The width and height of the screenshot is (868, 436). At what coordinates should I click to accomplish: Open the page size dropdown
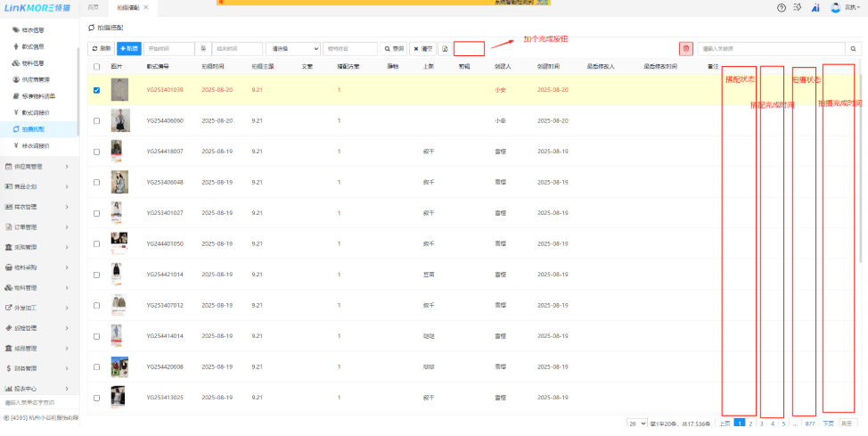[x=636, y=424]
